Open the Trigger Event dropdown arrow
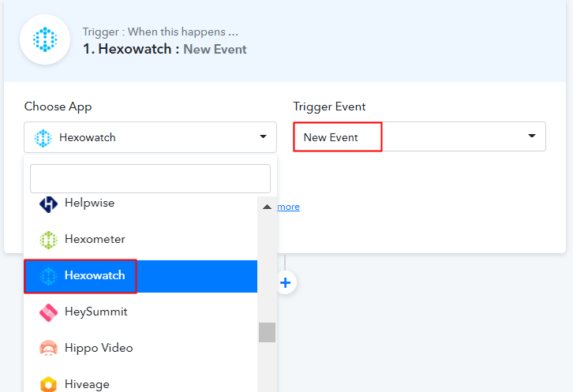 coord(532,136)
